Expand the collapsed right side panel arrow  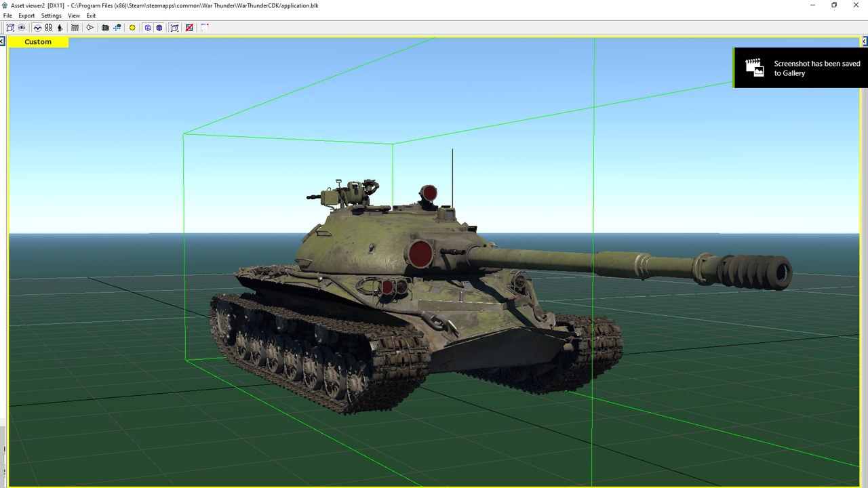(865, 42)
